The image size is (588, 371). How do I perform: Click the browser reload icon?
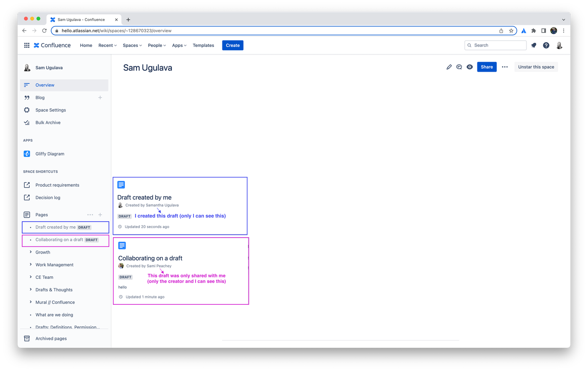point(44,31)
